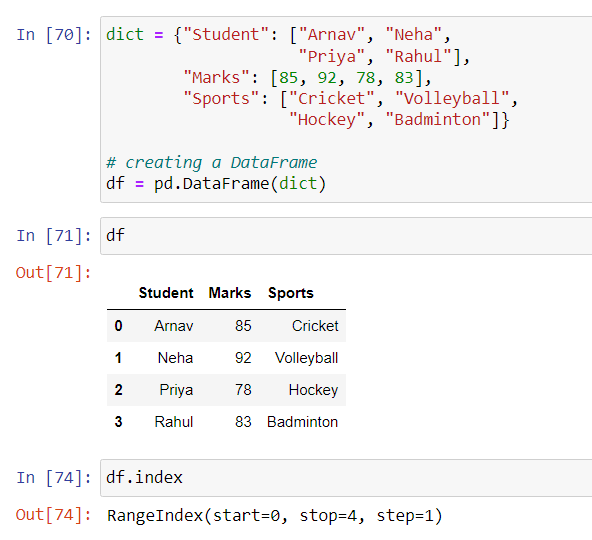592x540 pixels.
Task: Click the "Sports" key string in code
Action: [x=221, y=99]
